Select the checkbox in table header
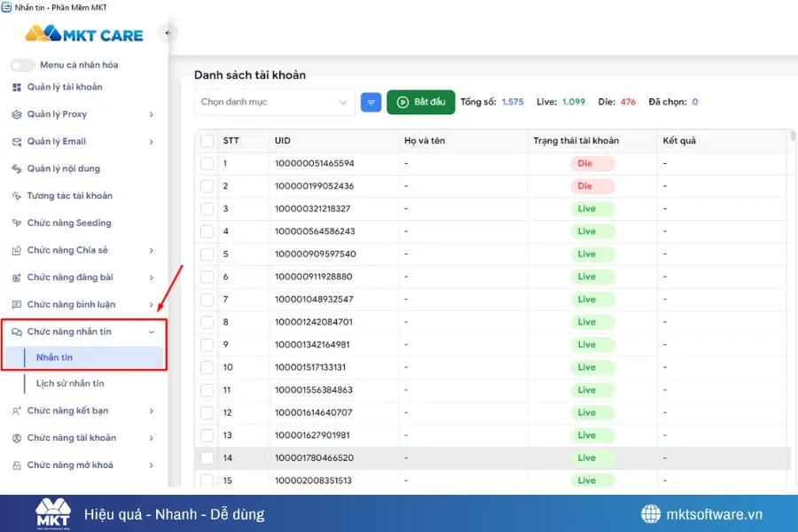Image resolution: width=798 pixels, height=532 pixels. pyautogui.click(x=206, y=140)
